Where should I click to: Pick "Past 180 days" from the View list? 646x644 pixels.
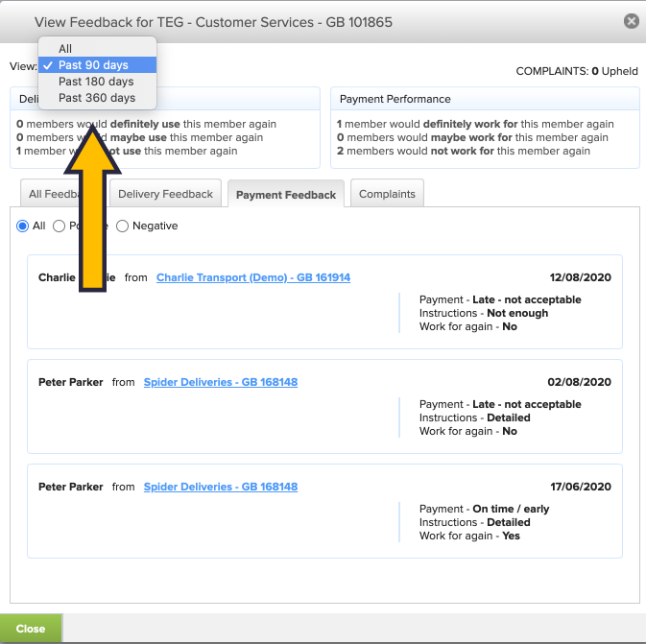[x=96, y=82]
